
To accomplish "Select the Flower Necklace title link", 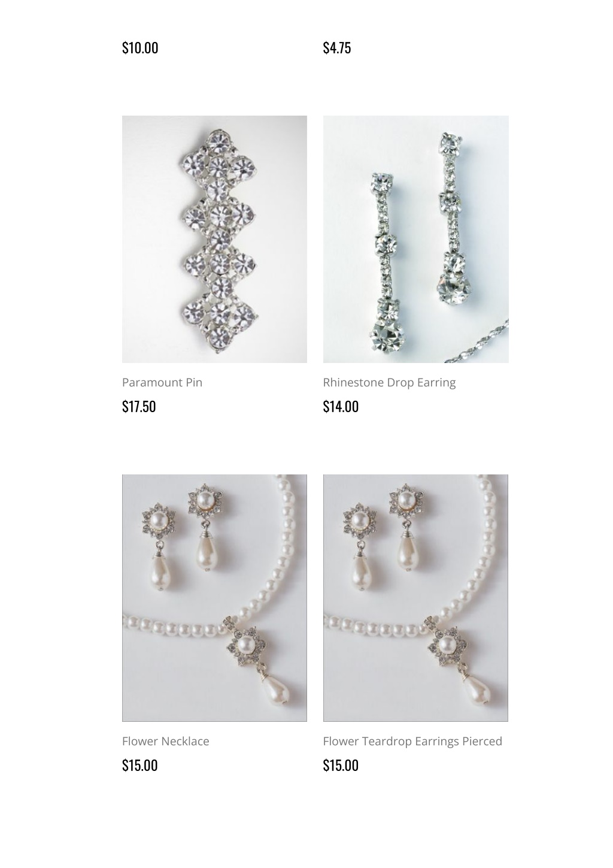I will tap(166, 741).
